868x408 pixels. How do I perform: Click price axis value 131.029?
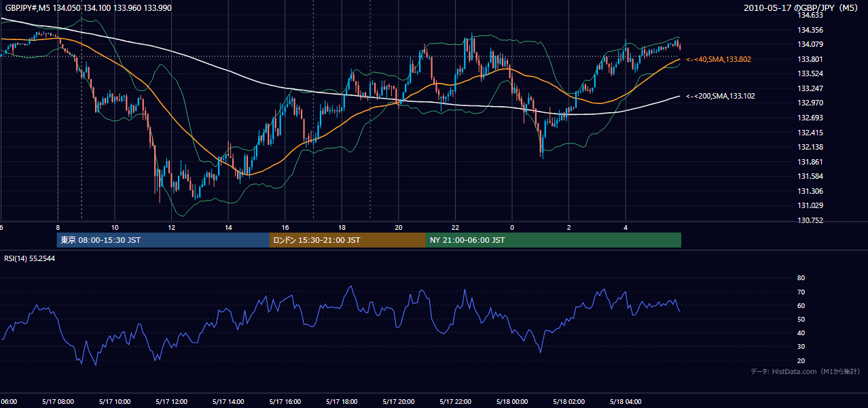tap(810, 206)
